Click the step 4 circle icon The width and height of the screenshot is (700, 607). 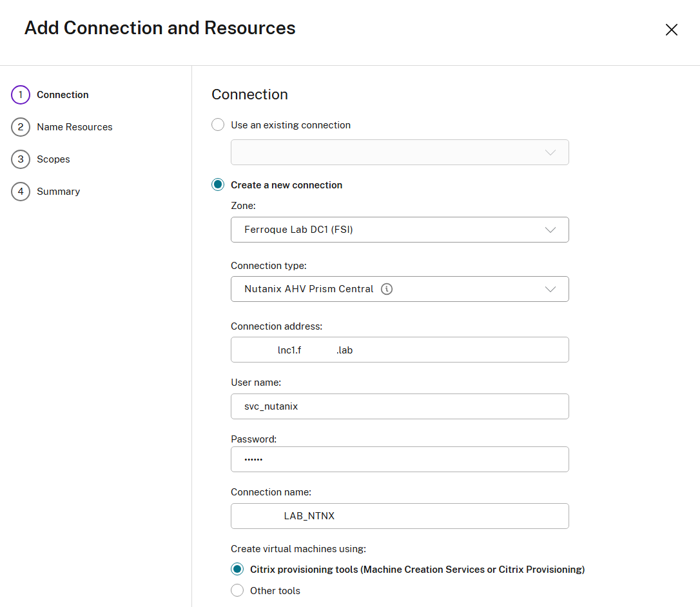(21, 192)
